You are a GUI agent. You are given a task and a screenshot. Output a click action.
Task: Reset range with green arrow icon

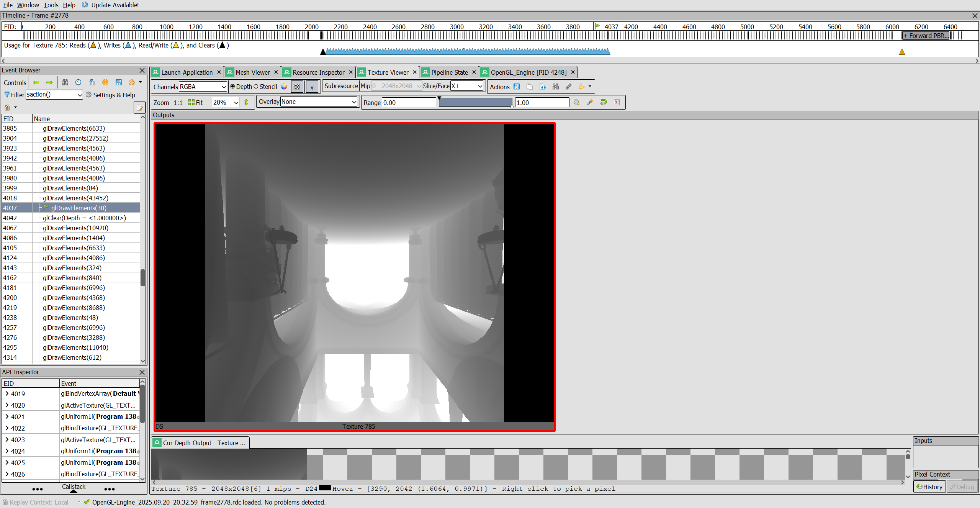(603, 102)
